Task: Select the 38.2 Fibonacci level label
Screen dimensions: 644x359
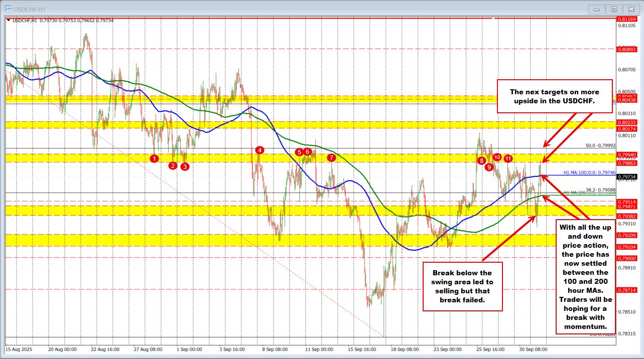Action: 599,190
